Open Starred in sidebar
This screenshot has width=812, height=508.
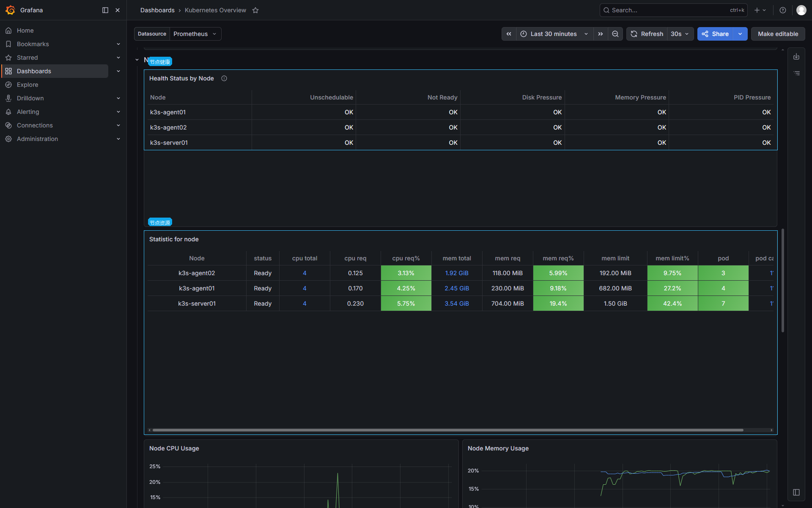click(x=27, y=58)
